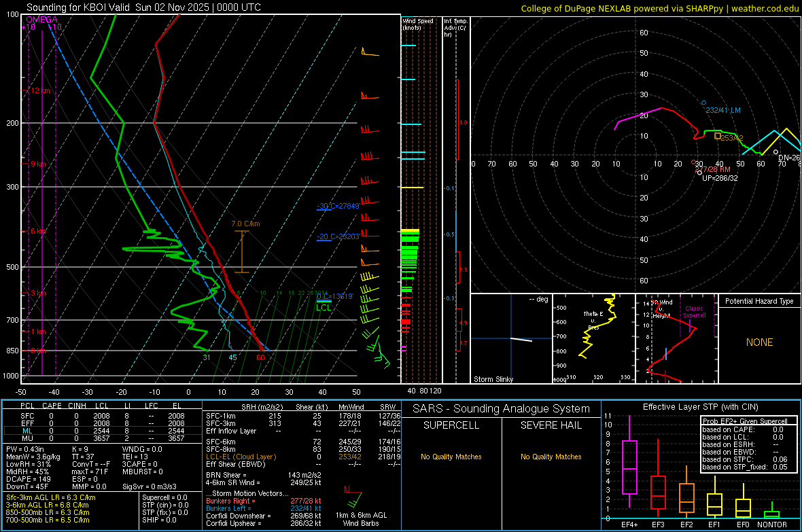
Task: Click the 'Sfc-3km AGL LR = 6.3 C/km' line
Action: pyautogui.click(x=51, y=497)
